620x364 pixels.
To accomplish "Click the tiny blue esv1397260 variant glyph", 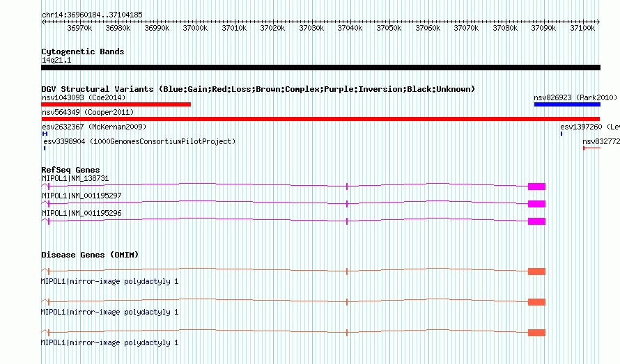I will tap(561, 134).
